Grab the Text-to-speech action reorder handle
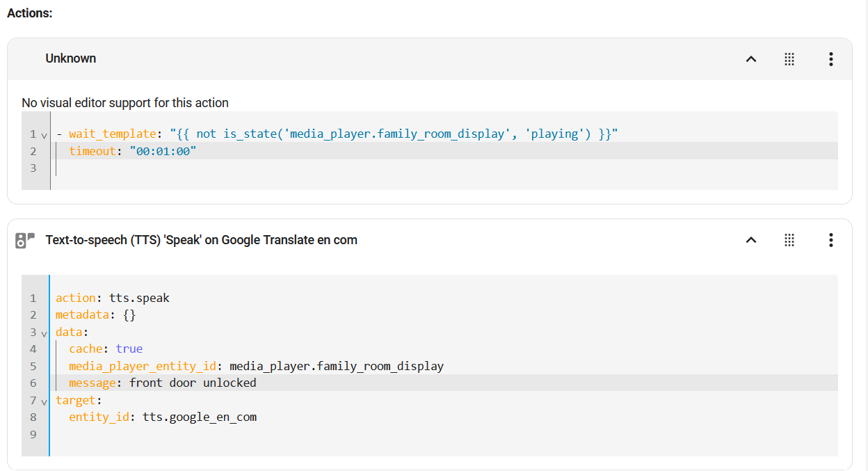The width and height of the screenshot is (868, 471). pos(789,240)
